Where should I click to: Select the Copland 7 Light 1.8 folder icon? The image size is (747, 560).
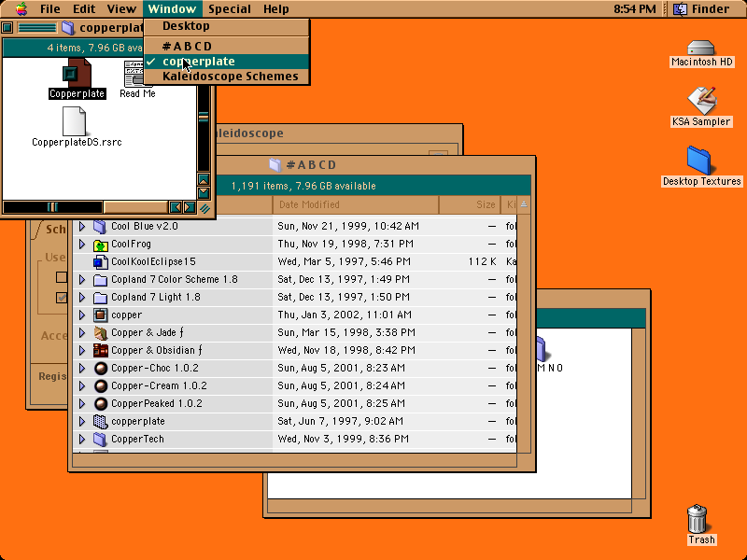point(100,298)
